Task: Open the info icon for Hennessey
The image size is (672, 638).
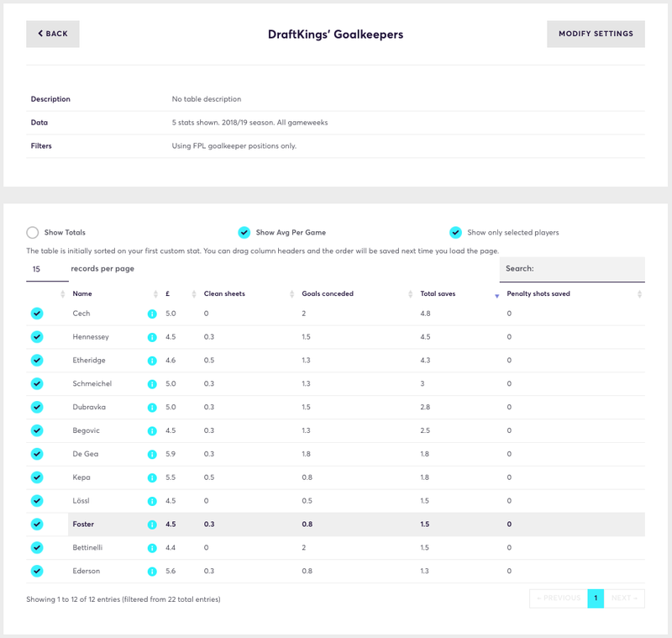Action: 152,337
